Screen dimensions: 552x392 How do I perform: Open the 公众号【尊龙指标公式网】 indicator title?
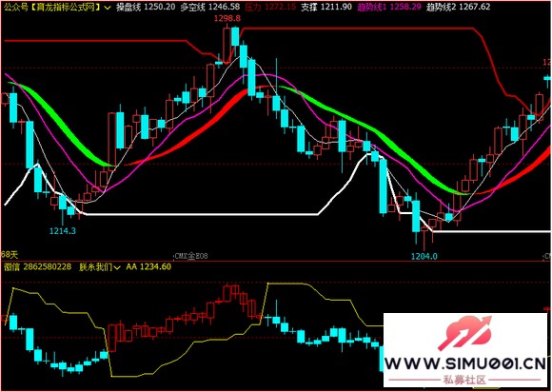pyautogui.click(x=52, y=7)
